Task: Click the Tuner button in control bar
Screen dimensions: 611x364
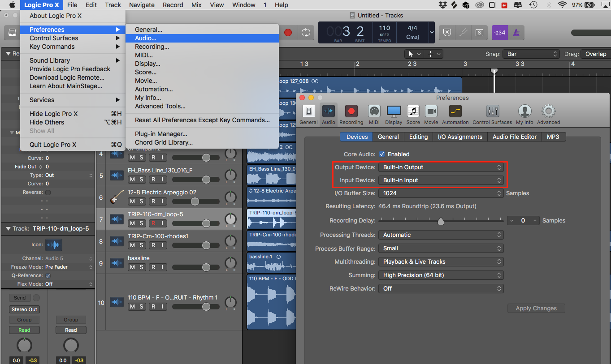Action: (x=463, y=32)
